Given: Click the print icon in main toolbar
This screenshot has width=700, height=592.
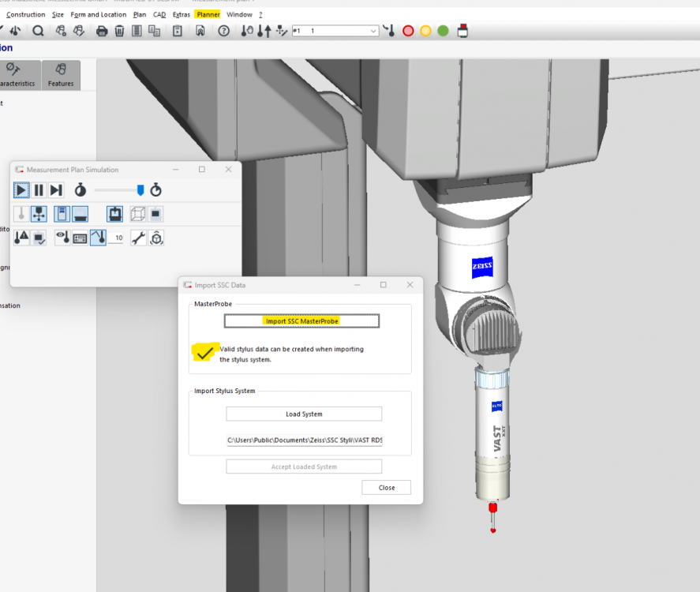Looking at the screenshot, I should tap(102, 31).
